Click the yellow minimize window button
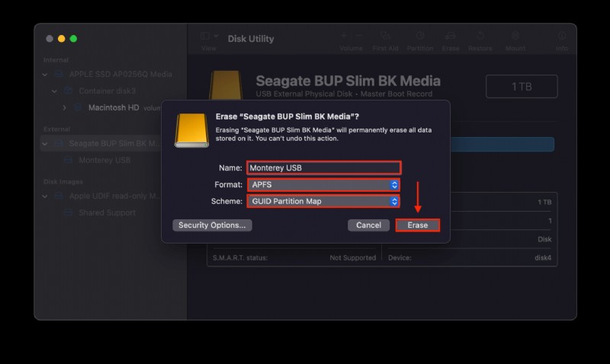This screenshot has width=610, height=364. tap(62, 39)
